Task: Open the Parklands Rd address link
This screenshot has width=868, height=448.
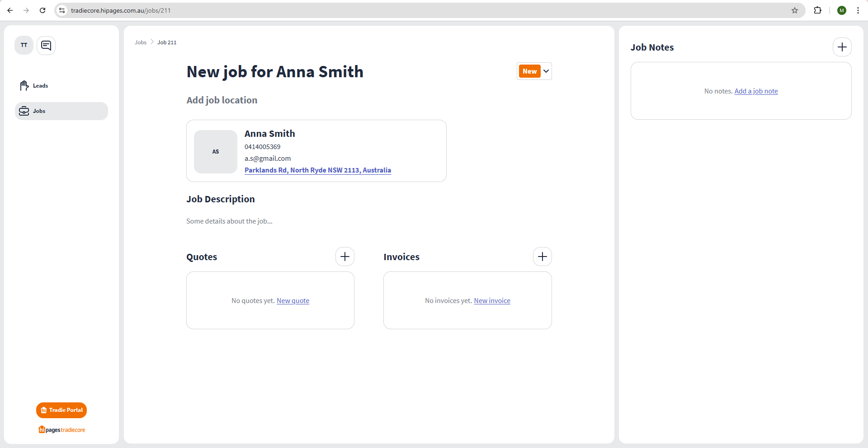Action: click(317, 170)
